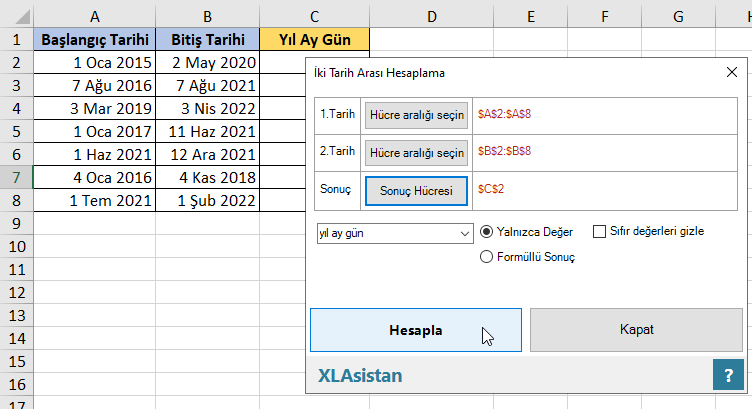Image resolution: width=752 pixels, height=409 pixels.
Task: Click the $B$2:$B$8 range field
Action: [x=605, y=152]
